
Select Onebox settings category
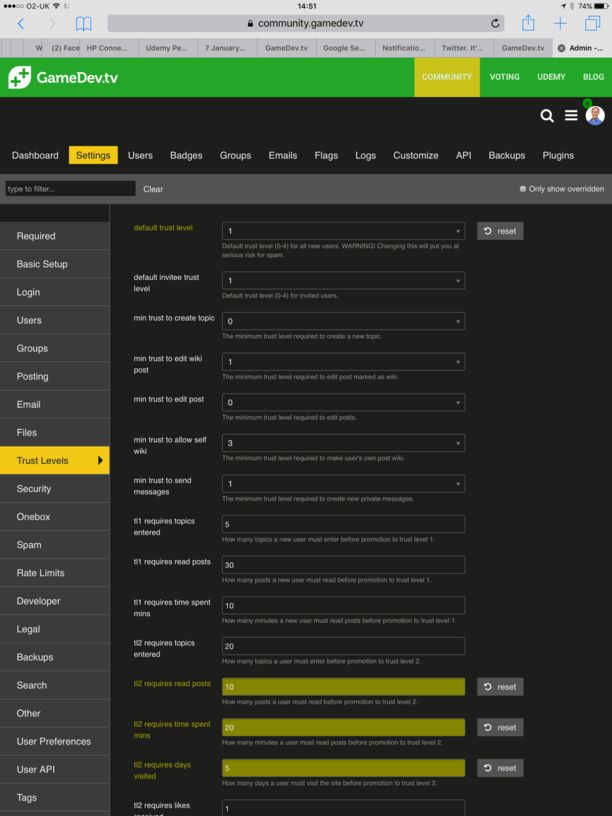(55, 517)
